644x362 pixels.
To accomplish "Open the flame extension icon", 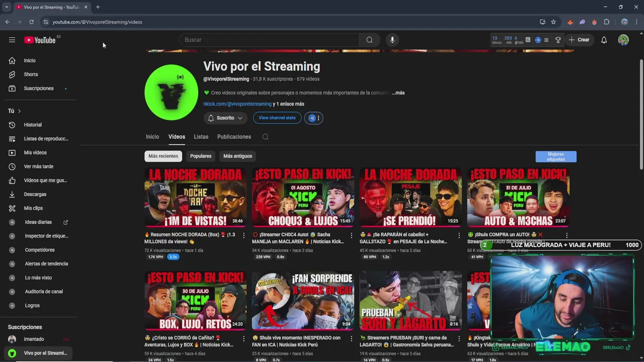I will click(594, 22).
